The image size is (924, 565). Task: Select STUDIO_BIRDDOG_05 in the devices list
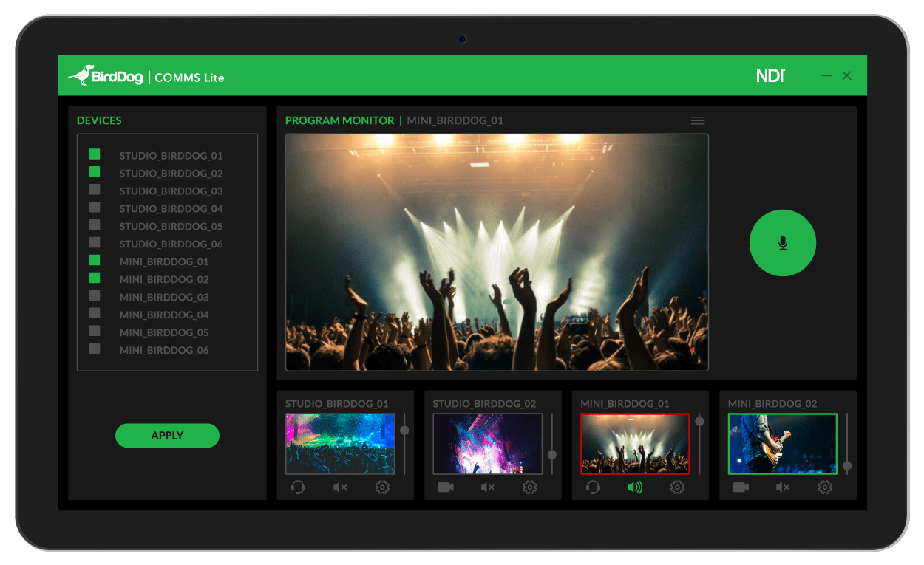(171, 226)
